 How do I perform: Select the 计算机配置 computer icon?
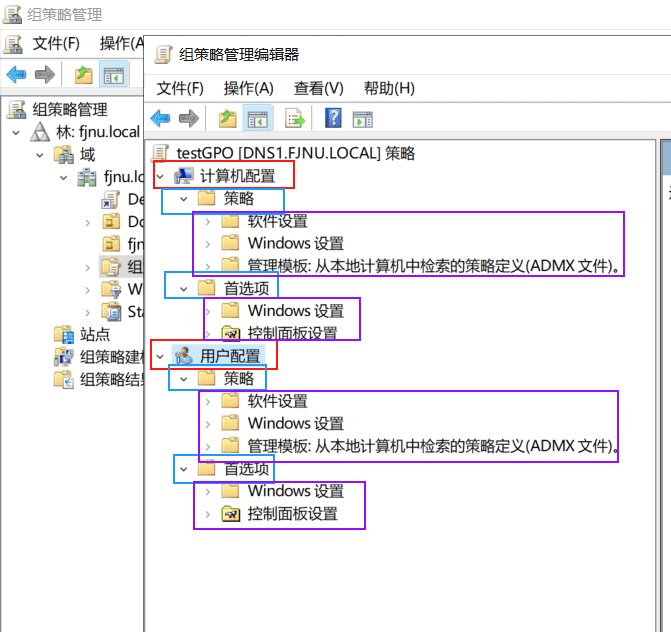[x=184, y=176]
